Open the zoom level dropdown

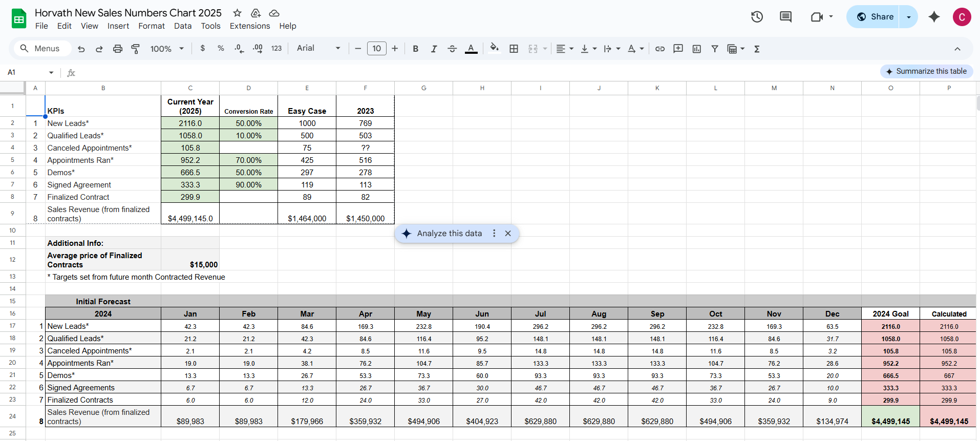click(167, 49)
